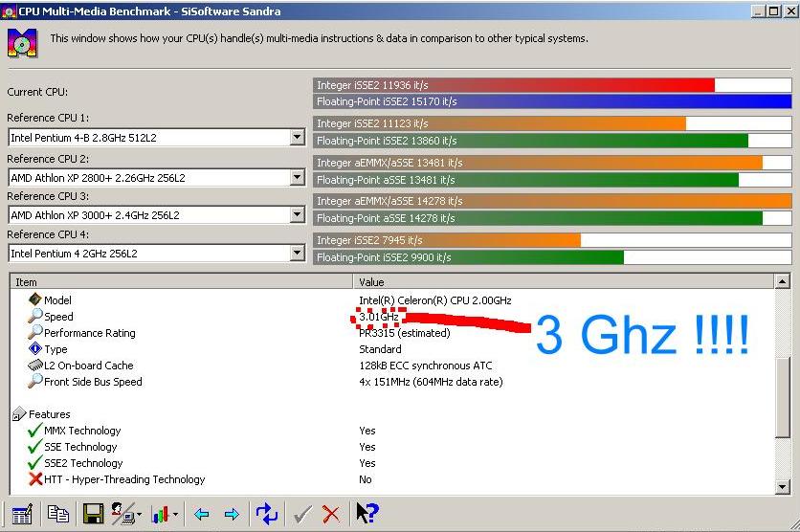This screenshot has height=532, width=800.
Task: Click the bar chart toolbar icon
Action: click(x=160, y=514)
